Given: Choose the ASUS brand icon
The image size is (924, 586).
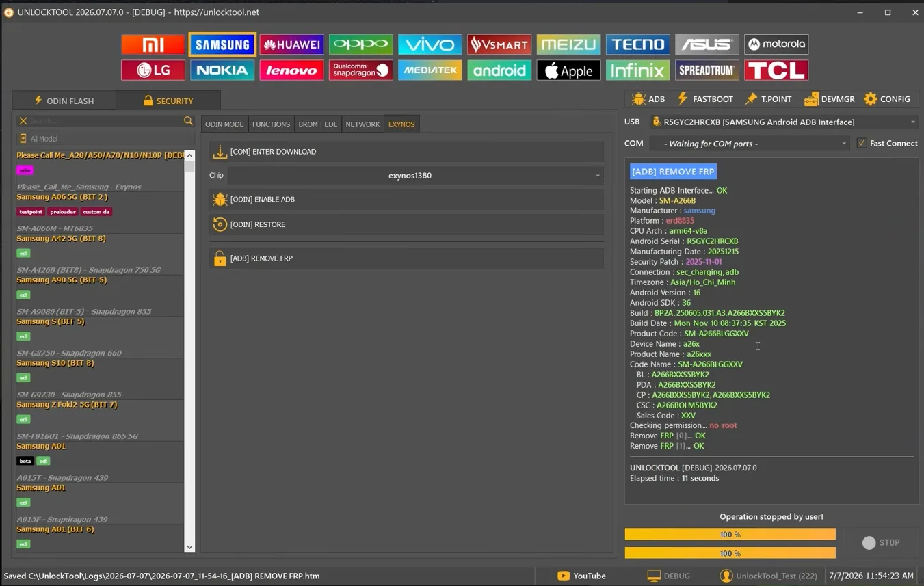Looking at the screenshot, I should coord(707,44).
